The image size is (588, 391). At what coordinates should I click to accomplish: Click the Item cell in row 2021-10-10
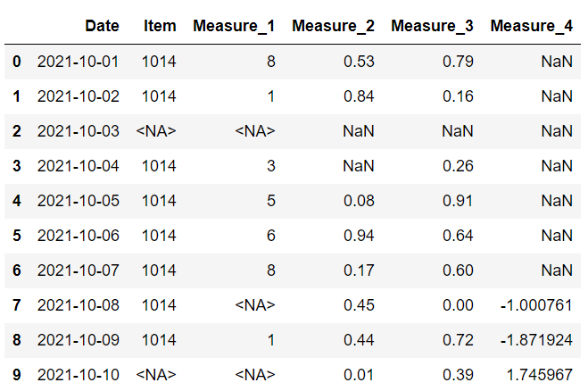coord(156,375)
